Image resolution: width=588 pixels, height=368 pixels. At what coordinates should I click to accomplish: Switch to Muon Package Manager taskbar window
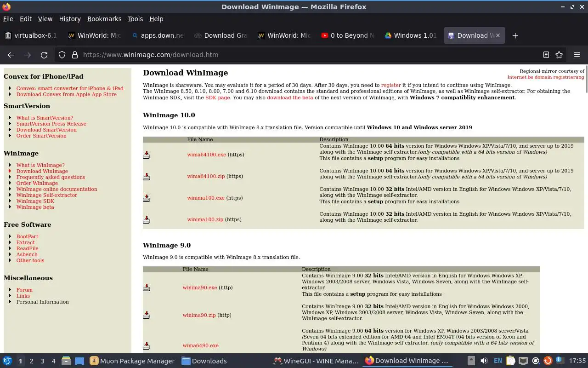coord(132,361)
